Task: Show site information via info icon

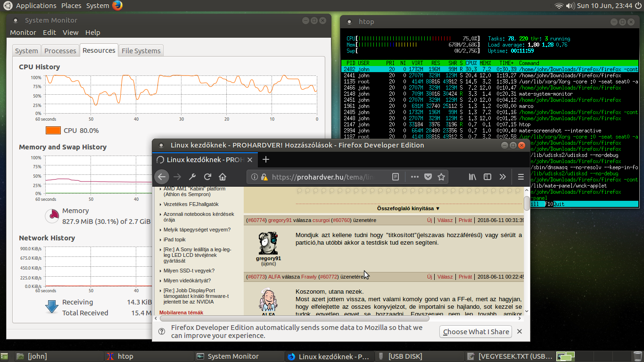Action: (x=254, y=177)
